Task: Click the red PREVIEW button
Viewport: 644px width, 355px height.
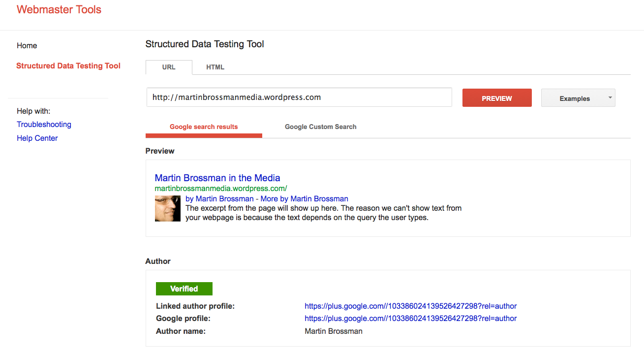Action: (497, 98)
